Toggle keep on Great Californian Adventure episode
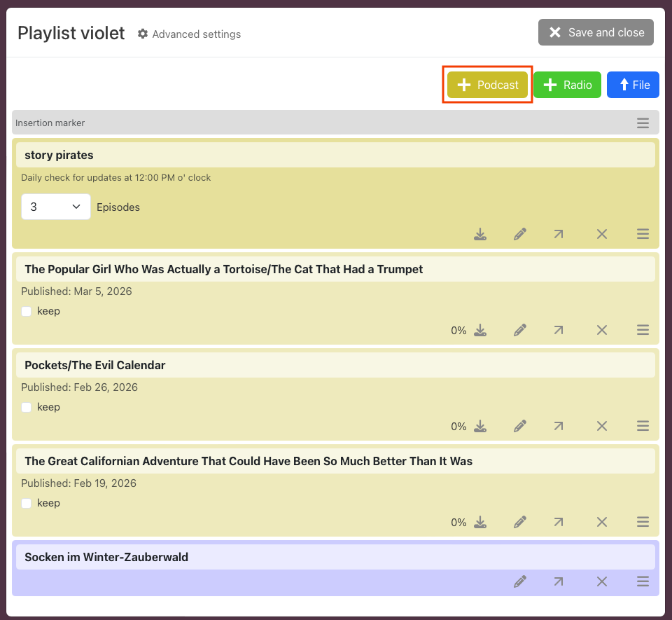This screenshot has width=672, height=620. (x=27, y=503)
